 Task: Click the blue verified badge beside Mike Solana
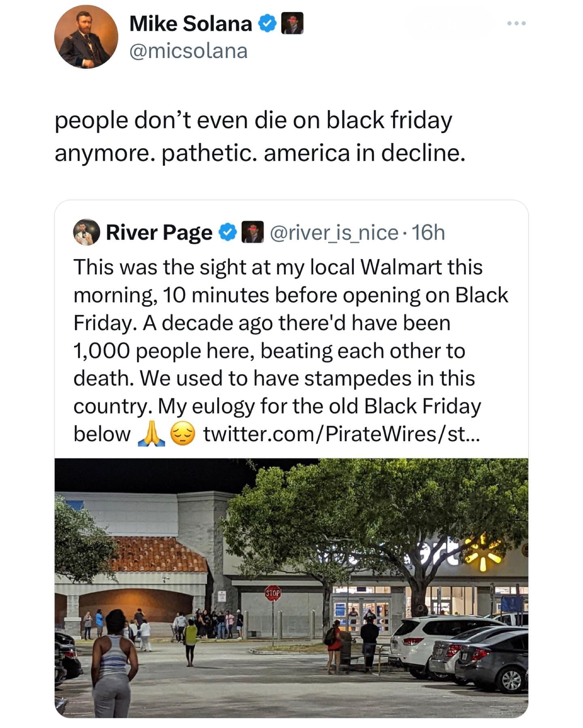coord(268,24)
